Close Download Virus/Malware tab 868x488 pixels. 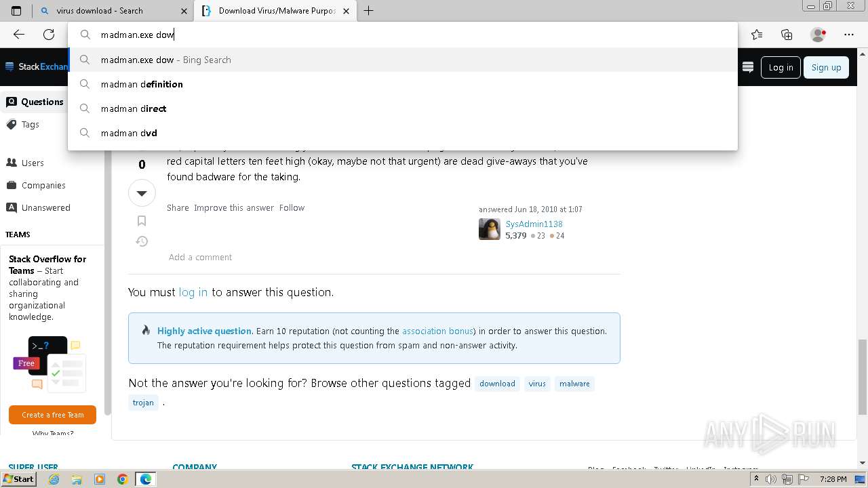347,11
